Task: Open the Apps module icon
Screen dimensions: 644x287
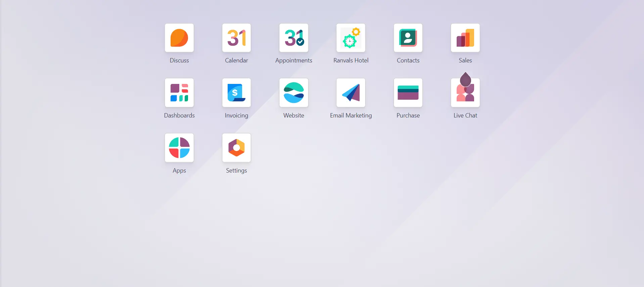Action: 179,148
